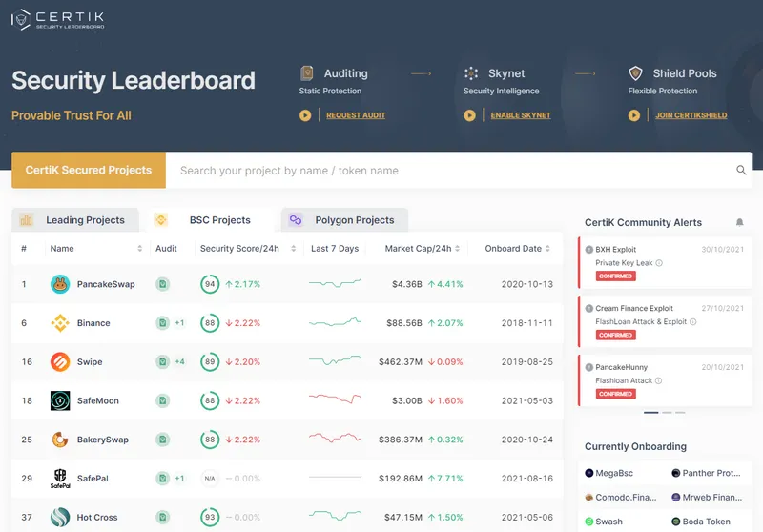Click info icon next to Private Key Leak

[659, 263]
